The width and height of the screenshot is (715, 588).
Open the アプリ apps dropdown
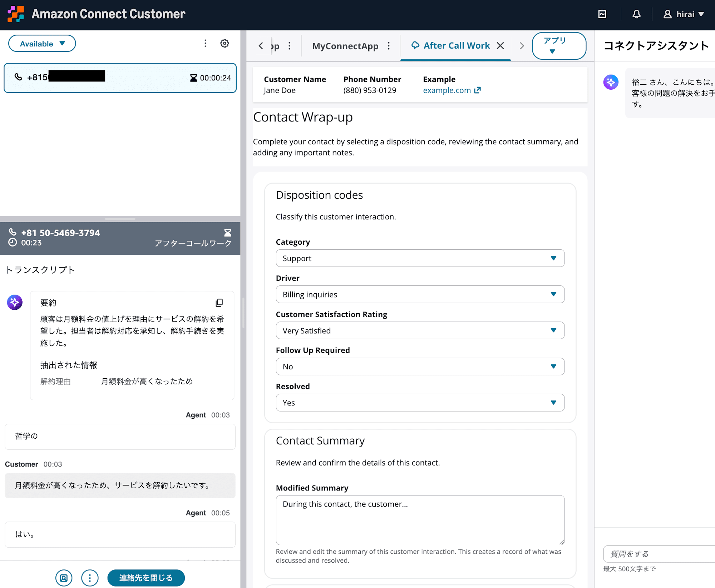[x=559, y=46]
